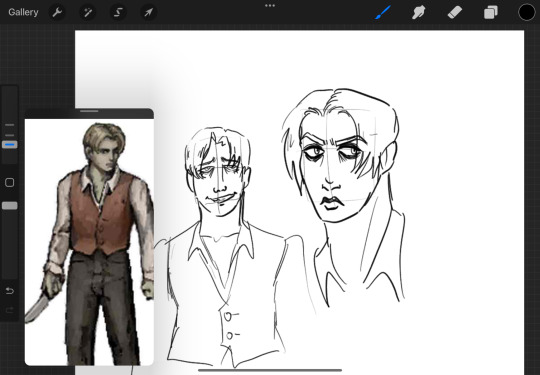
Task: Open the black color swatch
Action: pos(527,12)
